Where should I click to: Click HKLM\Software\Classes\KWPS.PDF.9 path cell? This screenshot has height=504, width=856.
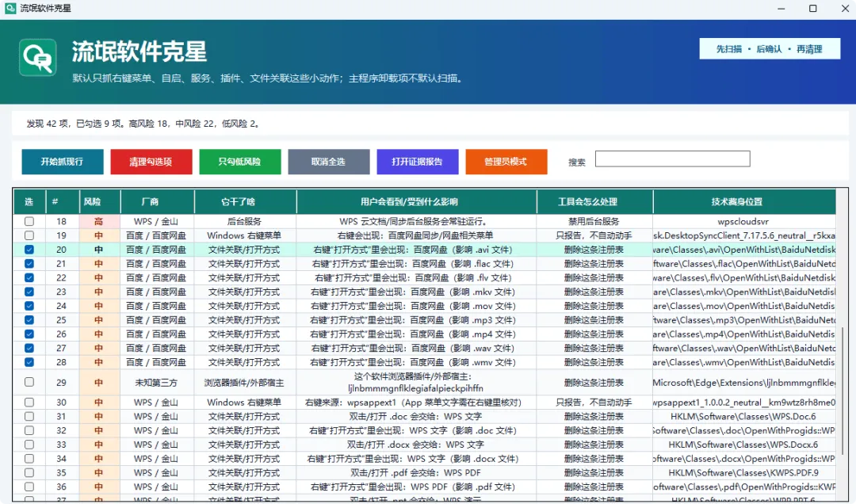(743, 473)
